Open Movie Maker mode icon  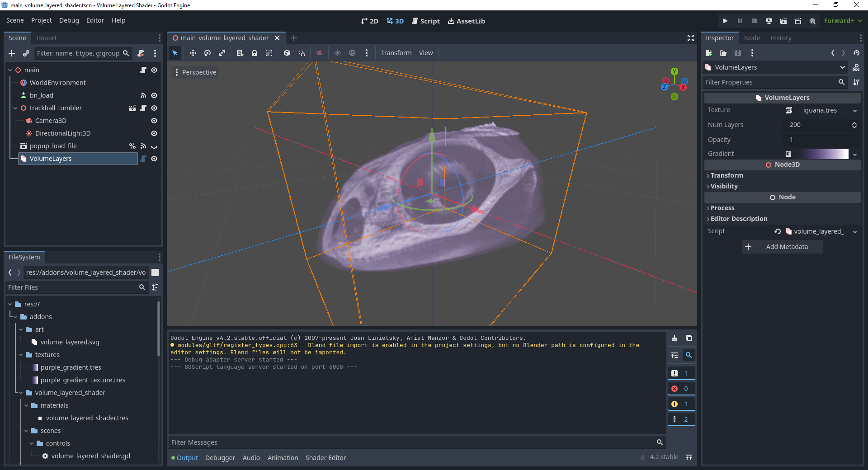(x=812, y=21)
